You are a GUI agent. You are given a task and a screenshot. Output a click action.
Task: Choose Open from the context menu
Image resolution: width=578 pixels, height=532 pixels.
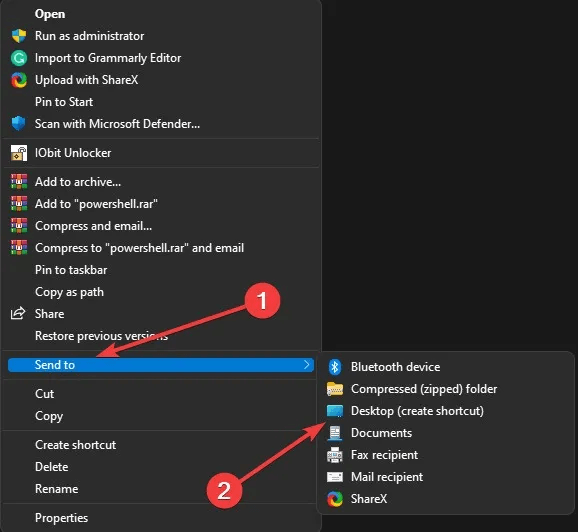[x=50, y=14]
